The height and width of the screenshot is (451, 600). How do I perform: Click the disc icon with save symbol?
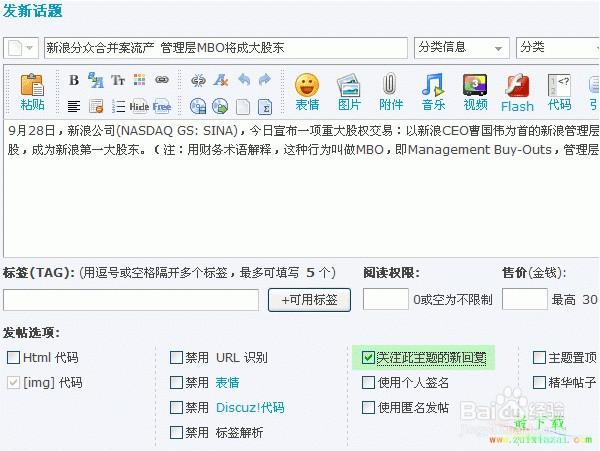(198, 106)
